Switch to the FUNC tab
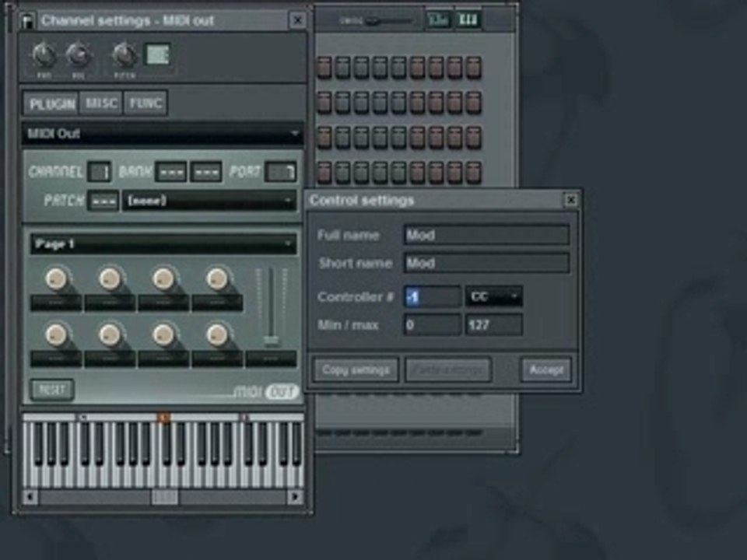 (x=146, y=103)
